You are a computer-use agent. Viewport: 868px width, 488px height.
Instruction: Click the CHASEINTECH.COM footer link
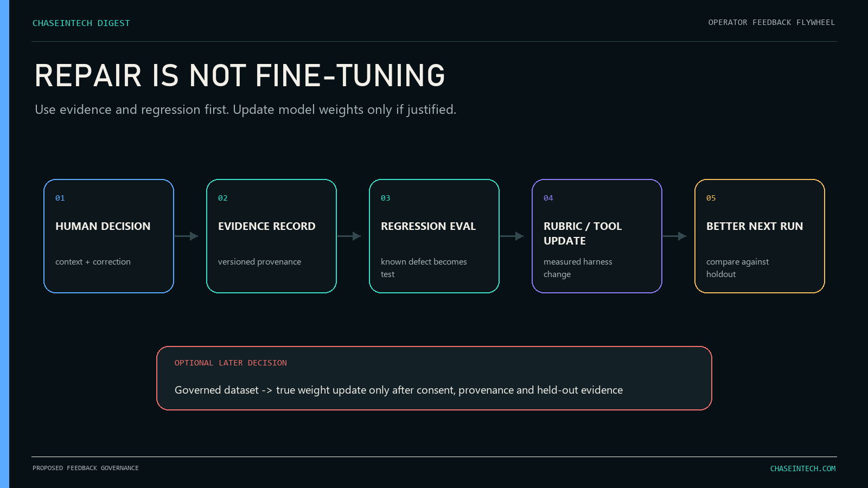pyautogui.click(x=803, y=468)
